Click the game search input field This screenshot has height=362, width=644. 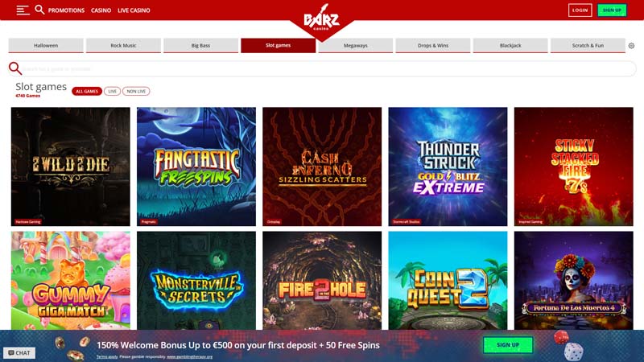tap(328, 68)
